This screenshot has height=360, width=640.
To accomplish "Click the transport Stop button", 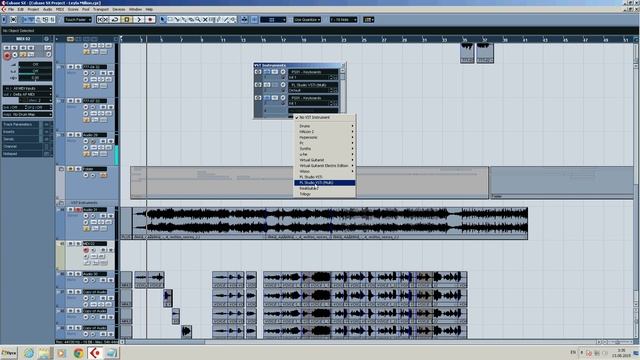I will tap(127, 20).
